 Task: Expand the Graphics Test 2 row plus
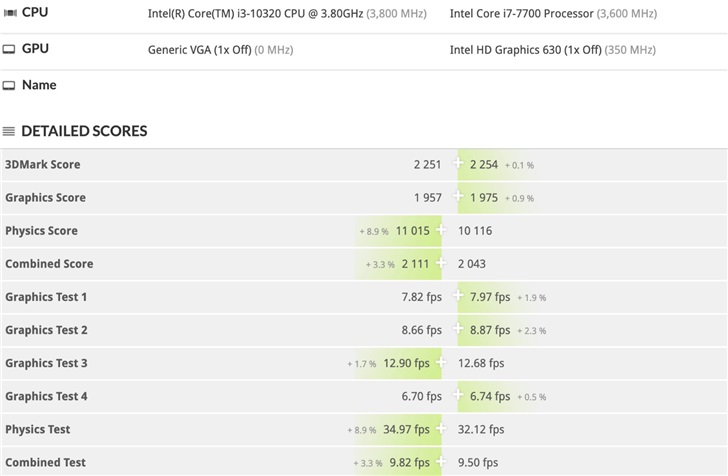tap(458, 330)
